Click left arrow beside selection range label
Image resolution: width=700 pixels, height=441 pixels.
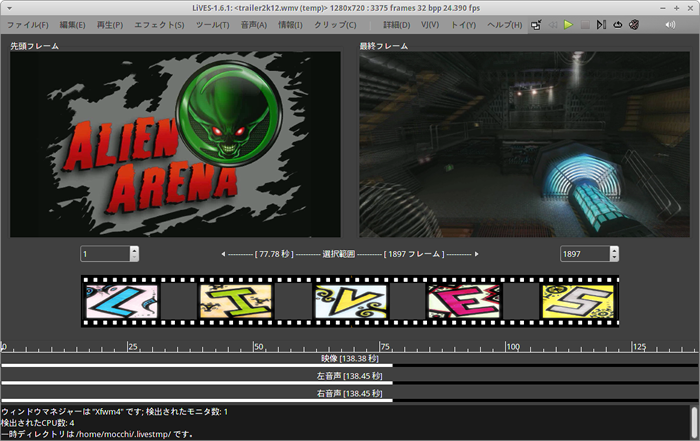(223, 254)
